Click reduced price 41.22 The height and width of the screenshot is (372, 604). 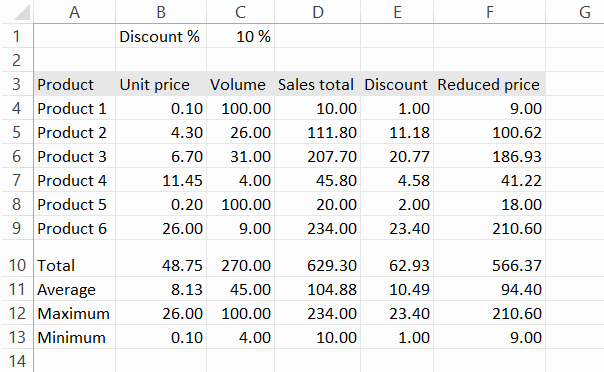coord(490,180)
